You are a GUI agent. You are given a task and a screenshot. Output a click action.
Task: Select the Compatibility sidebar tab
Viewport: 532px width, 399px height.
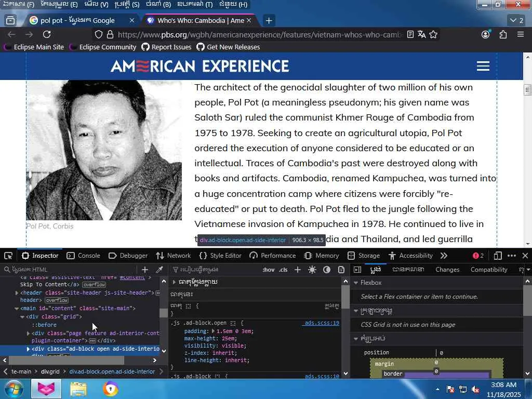489,270
